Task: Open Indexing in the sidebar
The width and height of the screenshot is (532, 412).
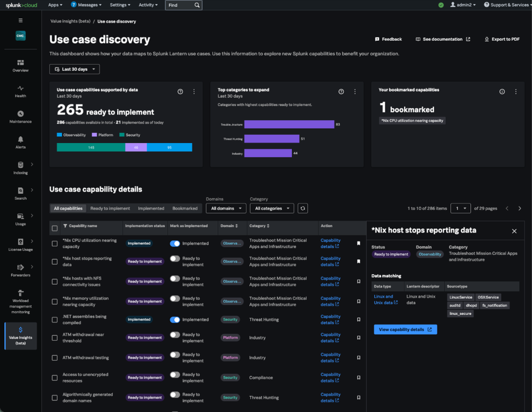Action: click(x=21, y=168)
